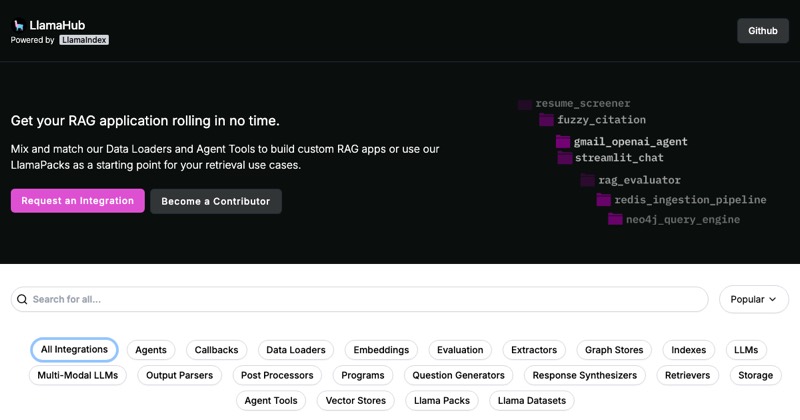The height and width of the screenshot is (420, 800).
Task: Select the Programs filter chip
Action: 363,375
